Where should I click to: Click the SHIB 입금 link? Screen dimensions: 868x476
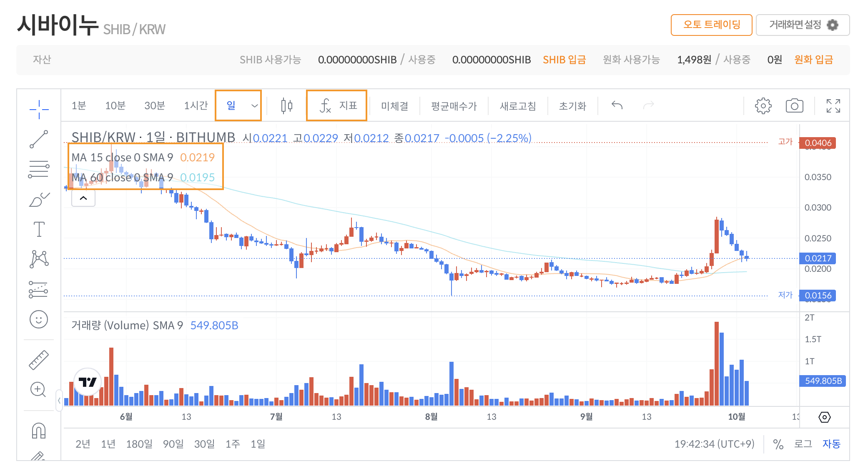click(564, 60)
